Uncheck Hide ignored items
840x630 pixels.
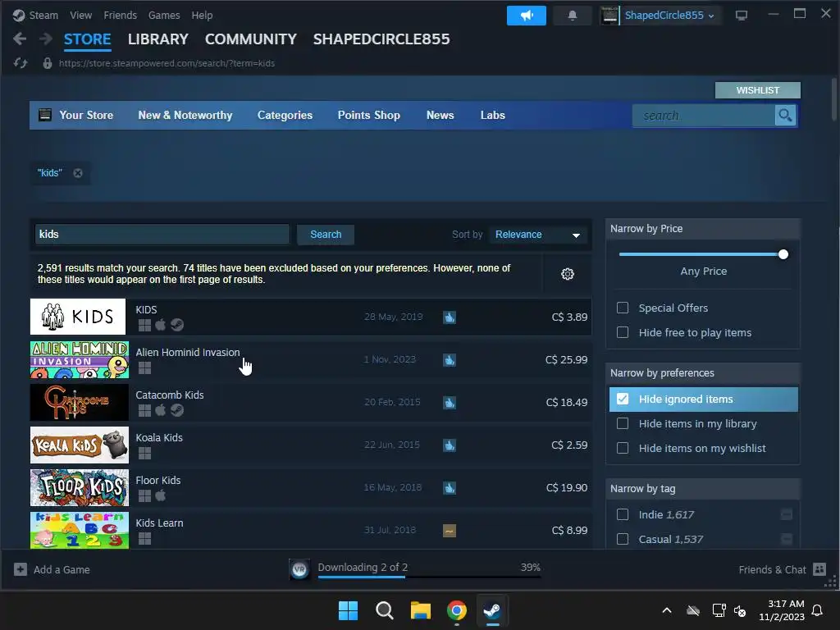[x=623, y=399]
